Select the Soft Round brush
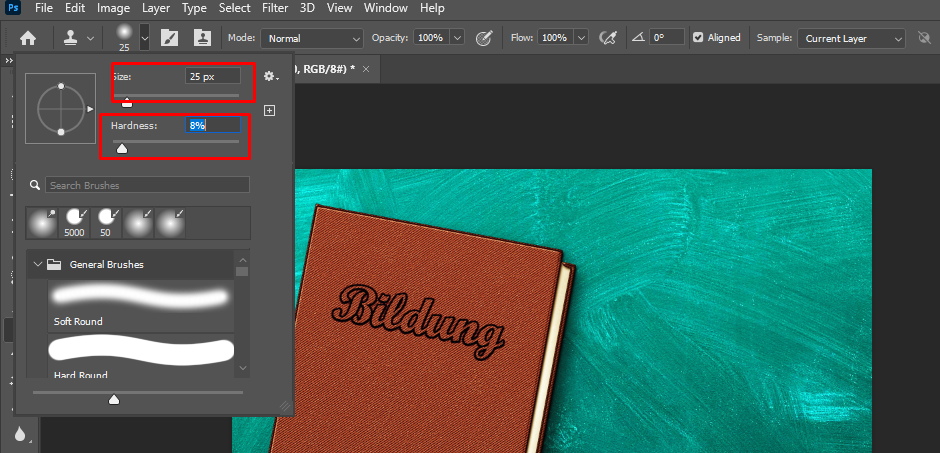 coord(141,306)
